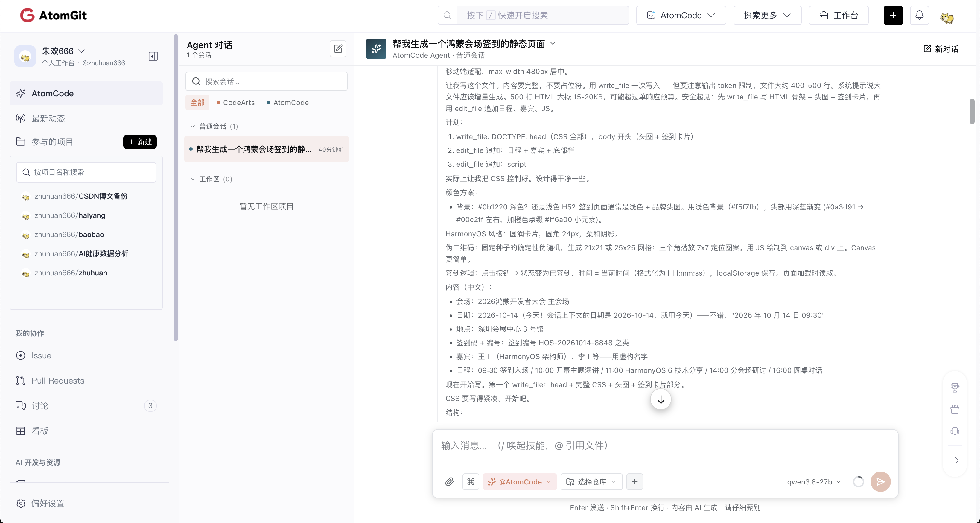Open the headset support icon
Viewport: 980px width, 523px height.
[x=955, y=431]
